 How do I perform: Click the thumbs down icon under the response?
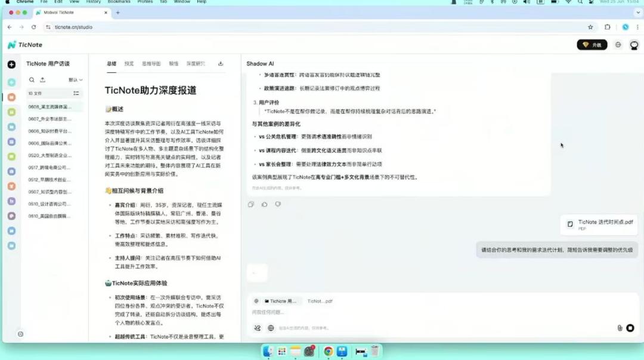278,204
